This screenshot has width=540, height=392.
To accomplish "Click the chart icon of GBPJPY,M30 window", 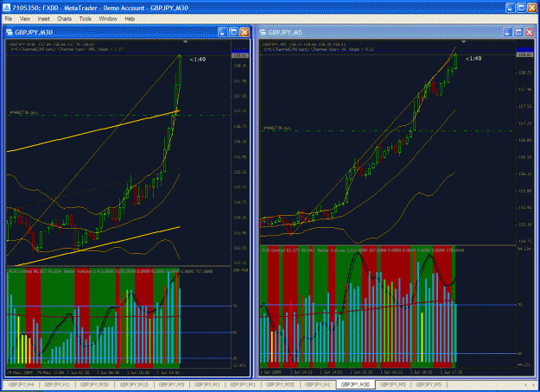I will coord(10,32).
